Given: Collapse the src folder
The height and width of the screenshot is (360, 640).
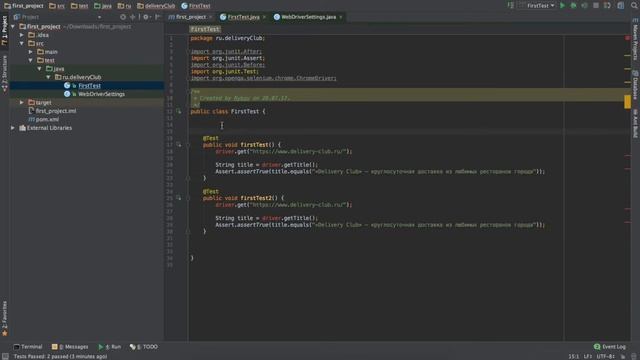Looking at the screenshot, I should click(x=22, y=43).
